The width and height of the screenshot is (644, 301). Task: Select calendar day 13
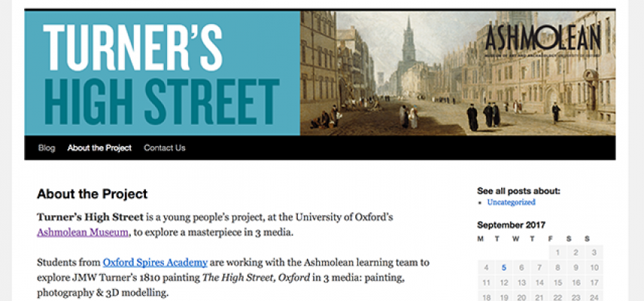(521, 283)
